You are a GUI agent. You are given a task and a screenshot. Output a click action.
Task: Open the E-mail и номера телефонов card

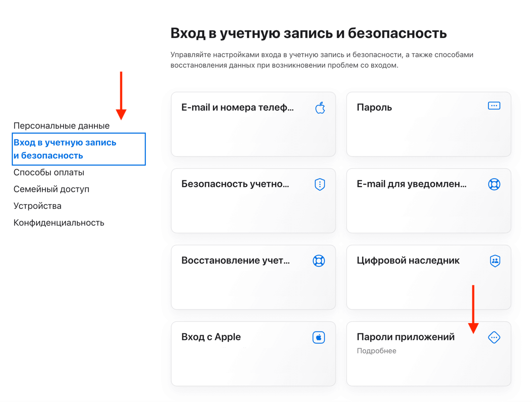(x=253, y=124)
